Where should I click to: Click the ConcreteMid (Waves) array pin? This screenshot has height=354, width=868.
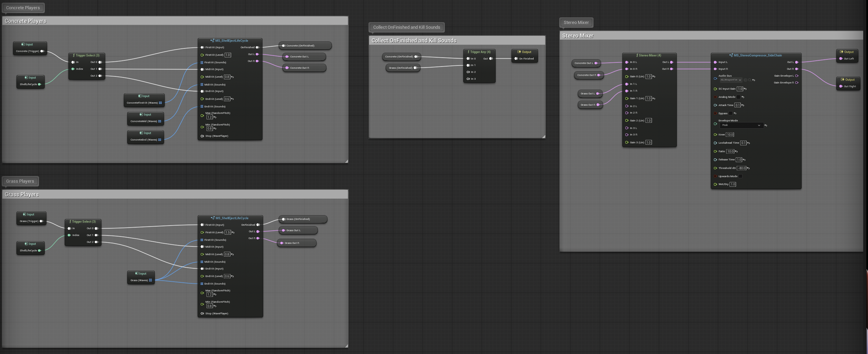[x=160, y=121]
